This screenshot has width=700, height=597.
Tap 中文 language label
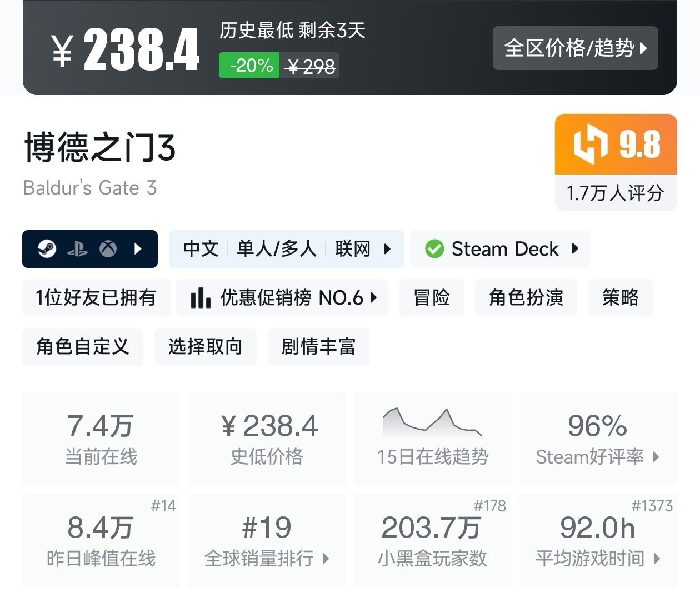tap(201, 248)
